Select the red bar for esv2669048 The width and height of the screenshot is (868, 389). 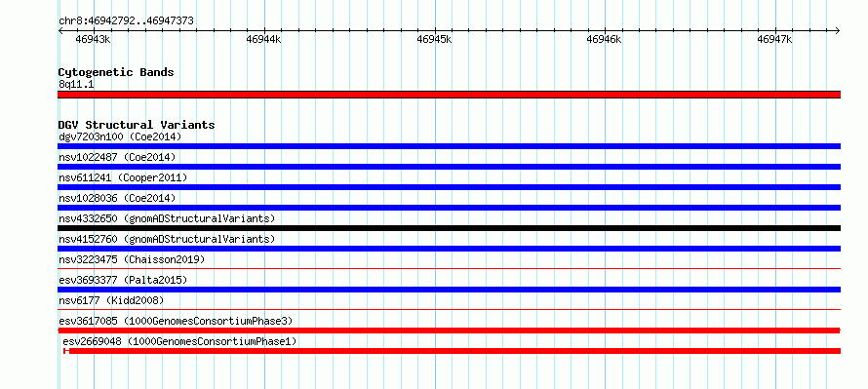click(x=453, y=351)
